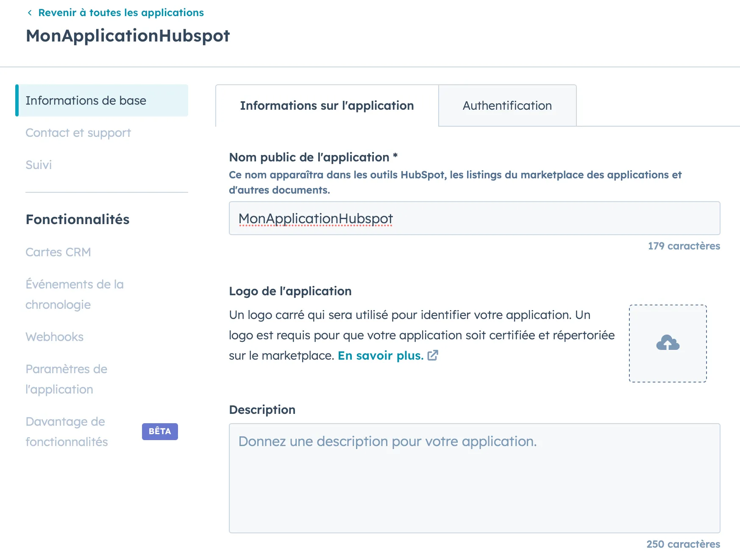Image resolution: width=740 pixels, height=560 pixels.
Task: Focus the Description text area
Action: 474,478
